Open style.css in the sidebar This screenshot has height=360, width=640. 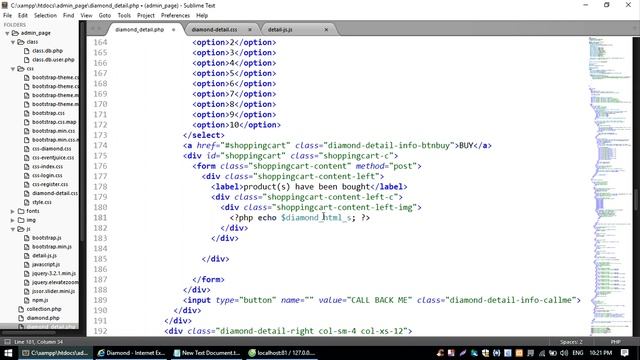[x=42, y=202]
